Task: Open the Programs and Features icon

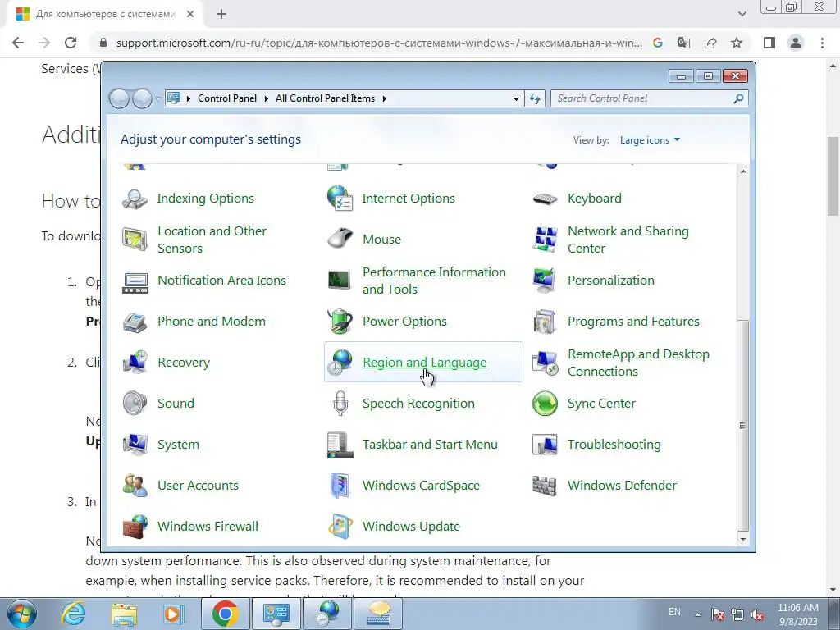Action: (545, 322)
